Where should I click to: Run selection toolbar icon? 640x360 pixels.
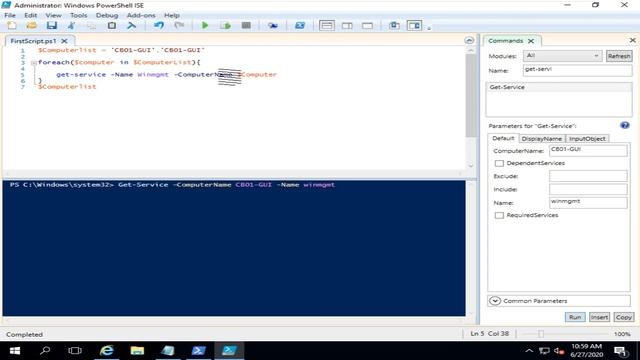click(x=225, y=25)
